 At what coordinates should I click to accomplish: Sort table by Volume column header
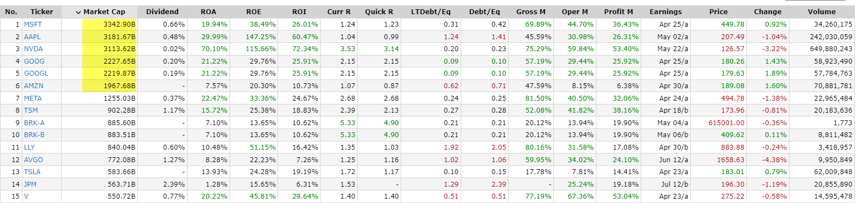[x=822, y=11]
